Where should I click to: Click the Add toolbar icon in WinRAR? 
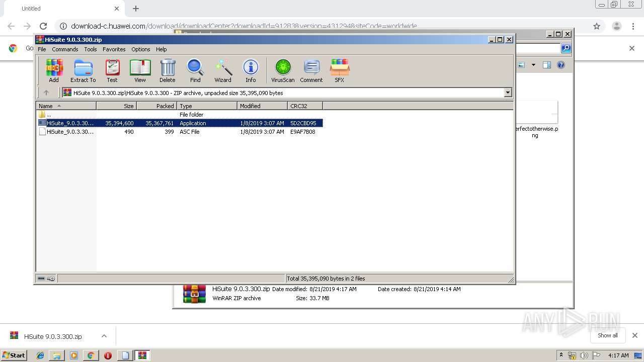54,70
